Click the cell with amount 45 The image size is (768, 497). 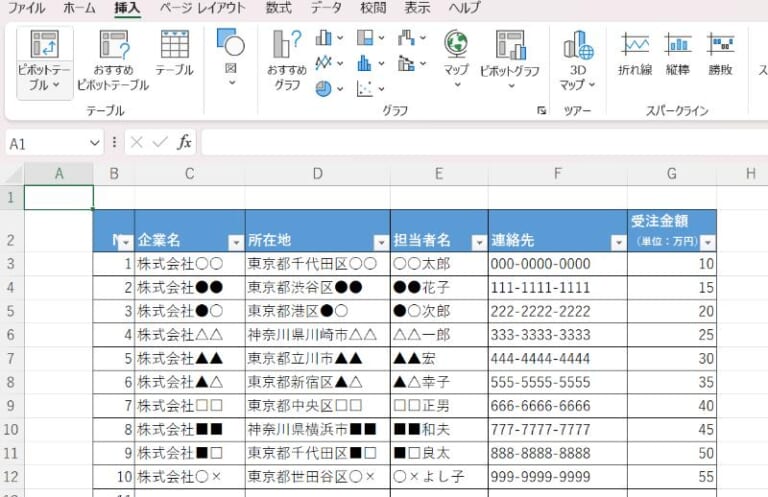(x=672, y=429)
